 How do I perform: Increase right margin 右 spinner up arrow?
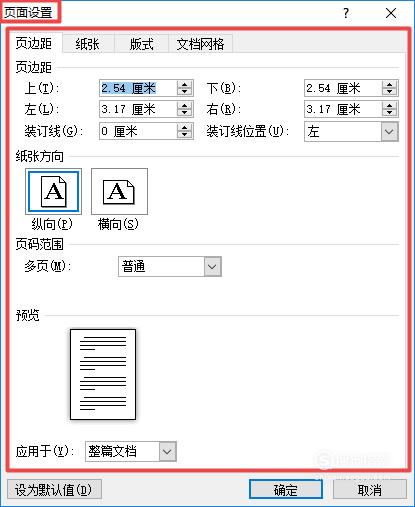pos(389,106)
